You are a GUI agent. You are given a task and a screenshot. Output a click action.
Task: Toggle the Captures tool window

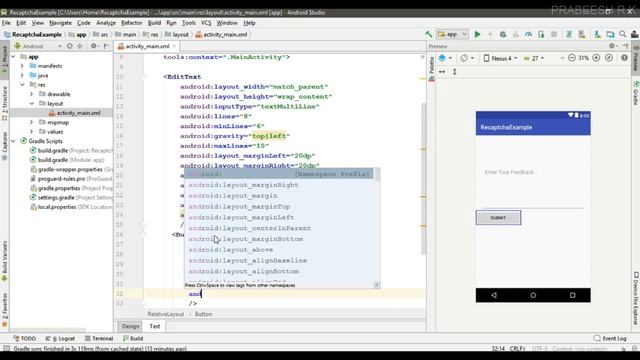point(4,145)
